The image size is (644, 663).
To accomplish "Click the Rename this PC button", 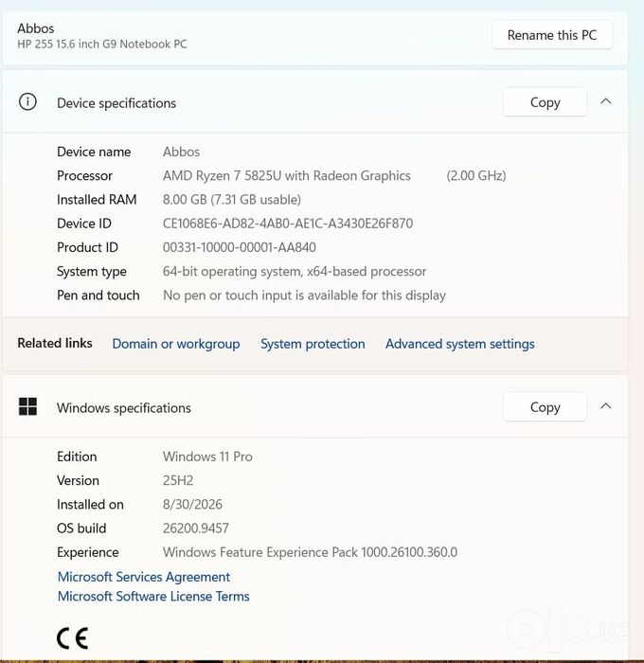I will (x=552, y=35).
